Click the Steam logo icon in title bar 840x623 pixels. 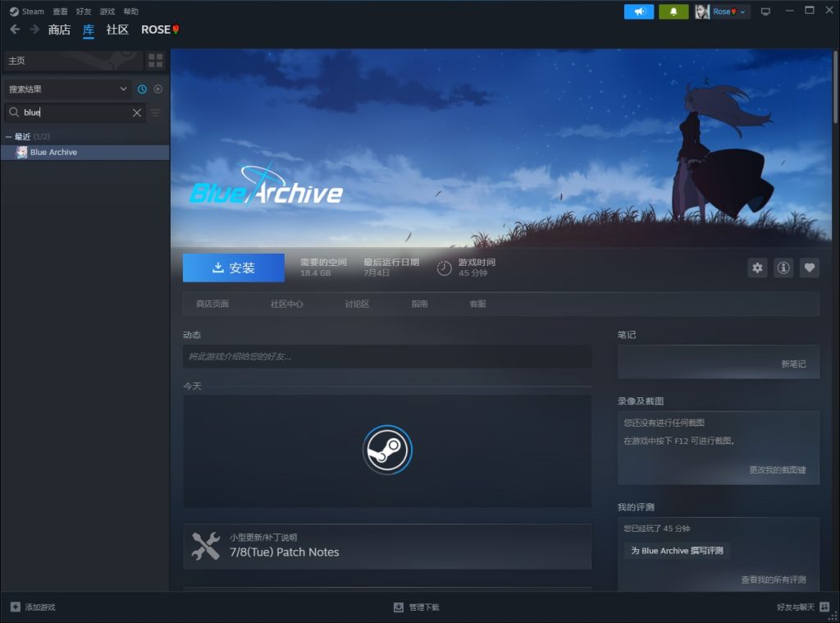(14, 11)
